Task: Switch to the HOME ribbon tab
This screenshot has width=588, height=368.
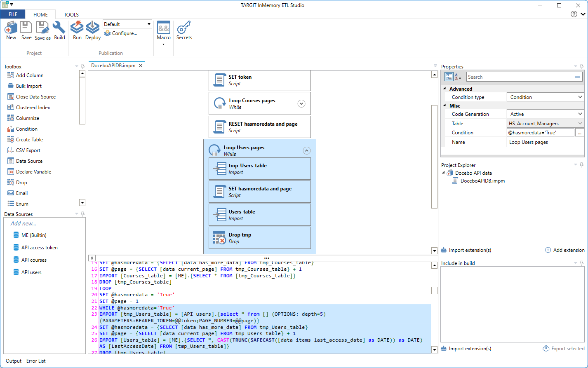Action: pos(40,14)
